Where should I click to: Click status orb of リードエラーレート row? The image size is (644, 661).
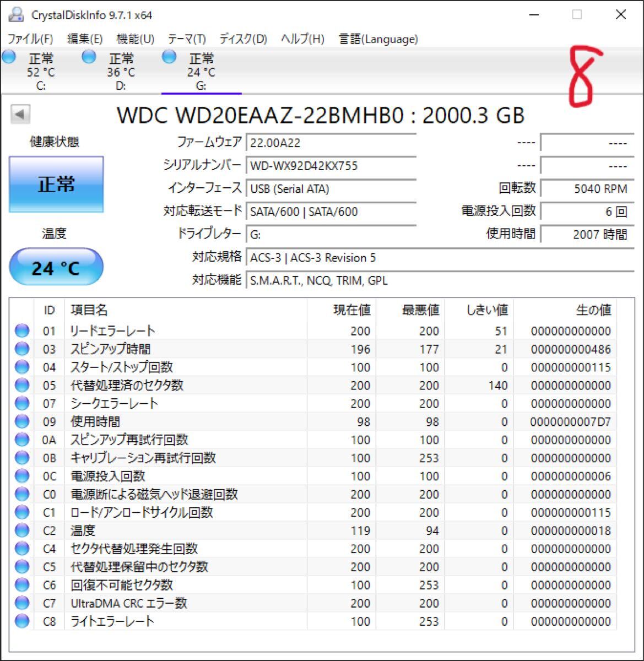click(22, 331)
